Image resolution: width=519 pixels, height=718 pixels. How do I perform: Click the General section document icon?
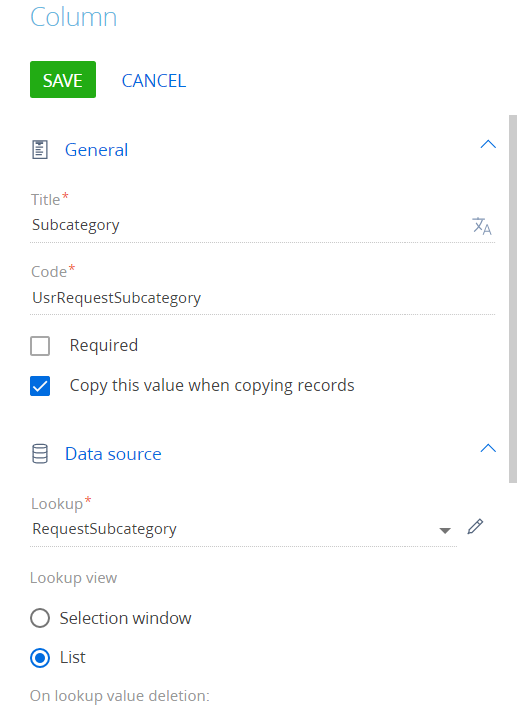(40, 150)
